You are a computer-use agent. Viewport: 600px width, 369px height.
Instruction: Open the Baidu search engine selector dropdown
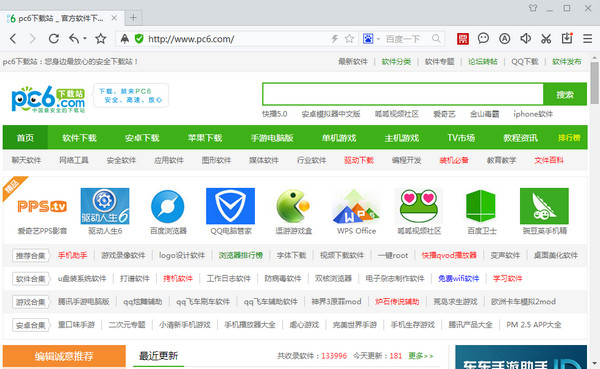point(378,39)
